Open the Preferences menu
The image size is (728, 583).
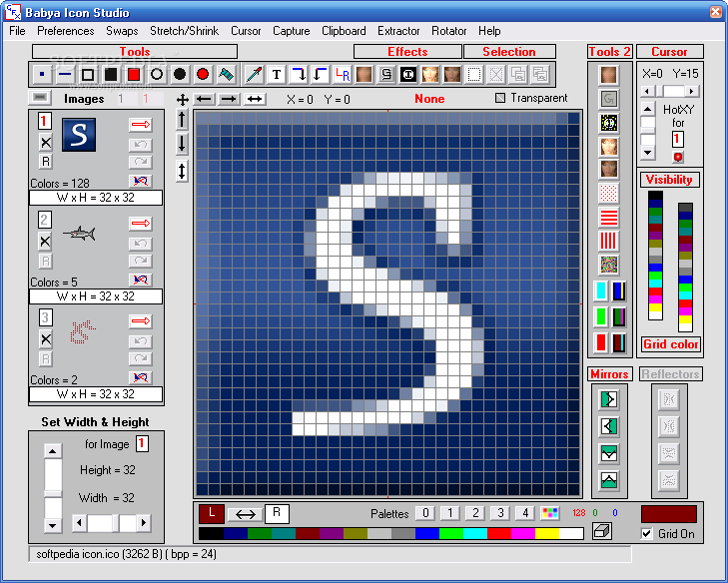pos(66,31)
